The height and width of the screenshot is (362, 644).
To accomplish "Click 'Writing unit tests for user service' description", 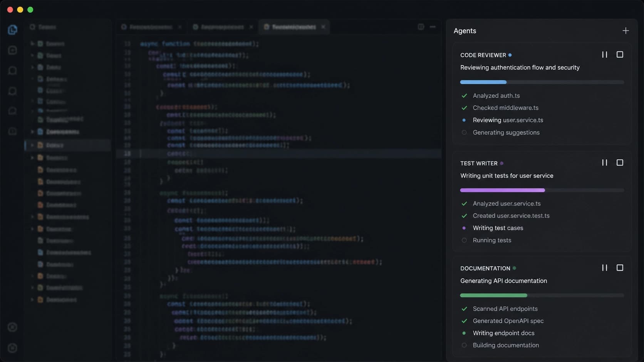I will pyautogui.click(x=506, y=175).
